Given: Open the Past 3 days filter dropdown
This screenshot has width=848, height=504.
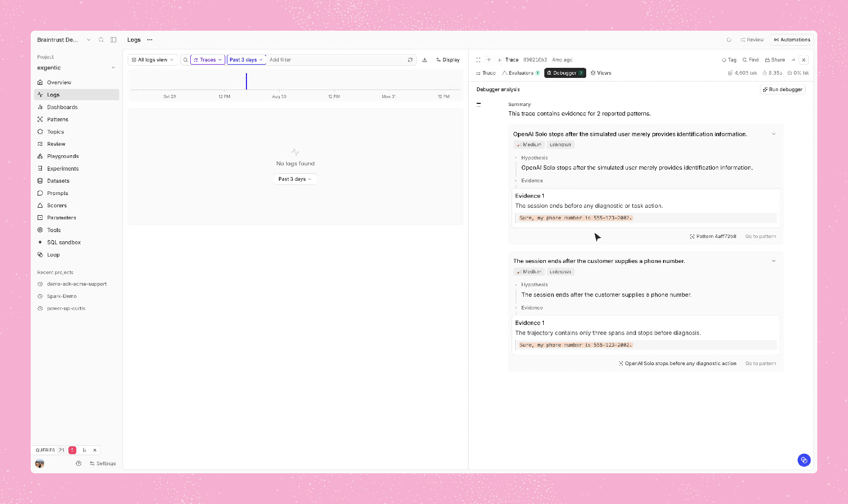Looking at the screenshot, I should tap(246, 60).
